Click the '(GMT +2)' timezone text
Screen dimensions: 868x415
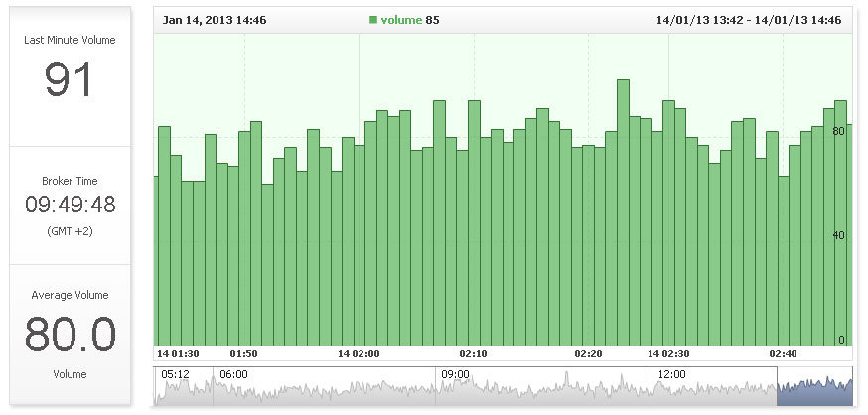70,231
